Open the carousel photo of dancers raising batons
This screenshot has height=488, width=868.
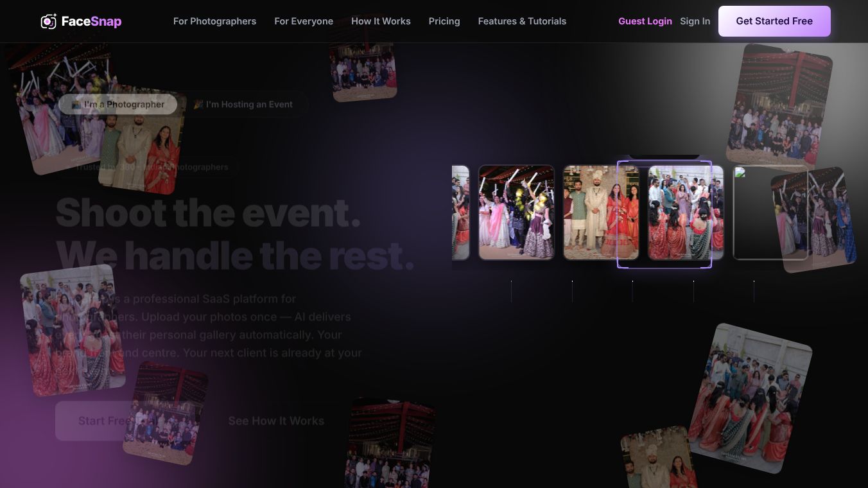pos(516,213)
